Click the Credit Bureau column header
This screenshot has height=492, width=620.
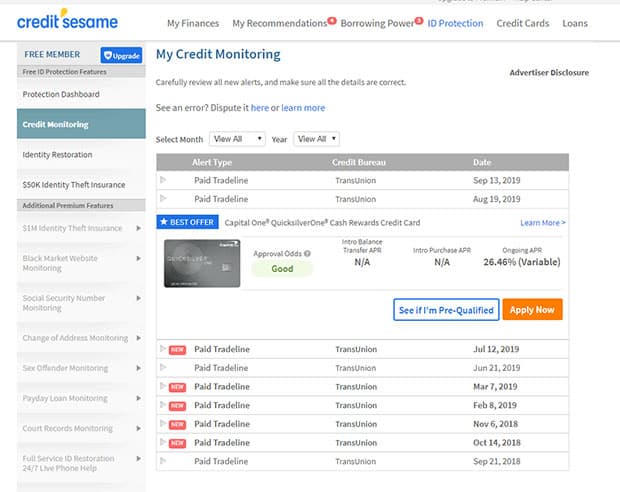(x=359, y=163)
